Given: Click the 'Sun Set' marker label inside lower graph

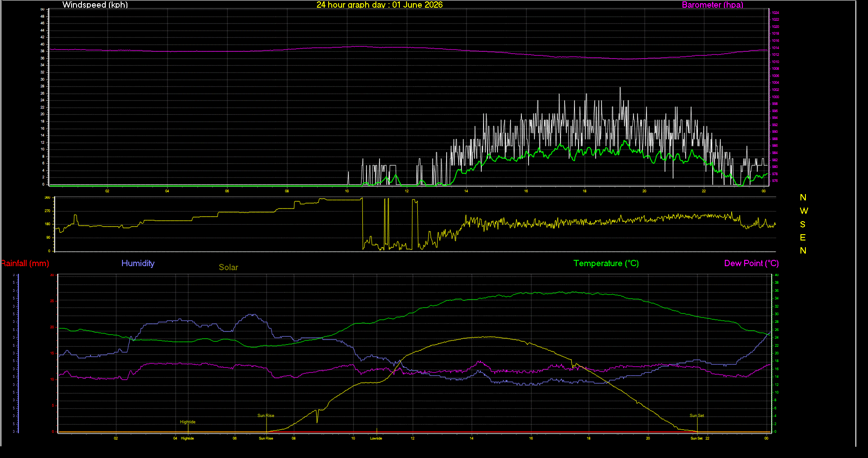Looking at the screenshot, I should (697, 416).
